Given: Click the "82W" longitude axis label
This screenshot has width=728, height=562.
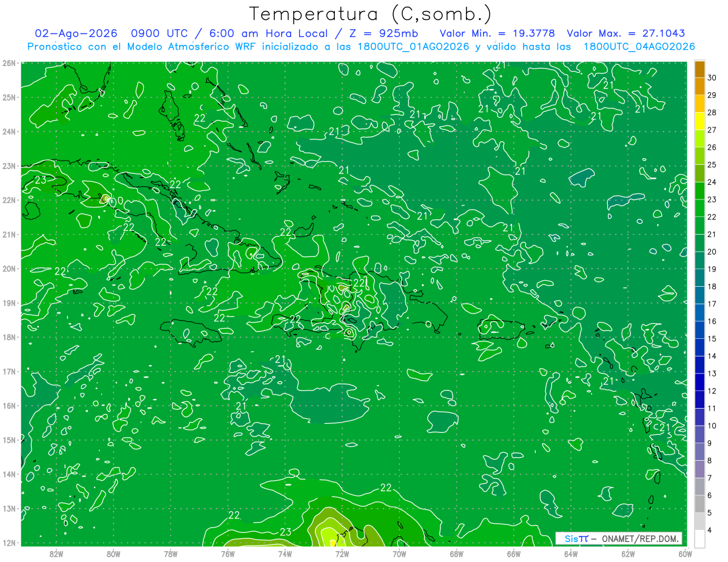Looking at the screenshot, I should pyautogui.click(x=56, y=554).
